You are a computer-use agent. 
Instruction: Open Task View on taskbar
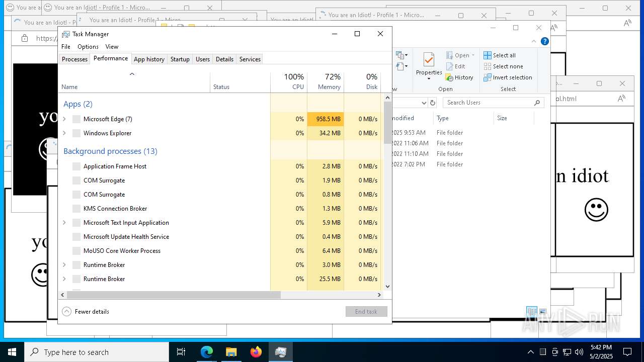point(181,352)
